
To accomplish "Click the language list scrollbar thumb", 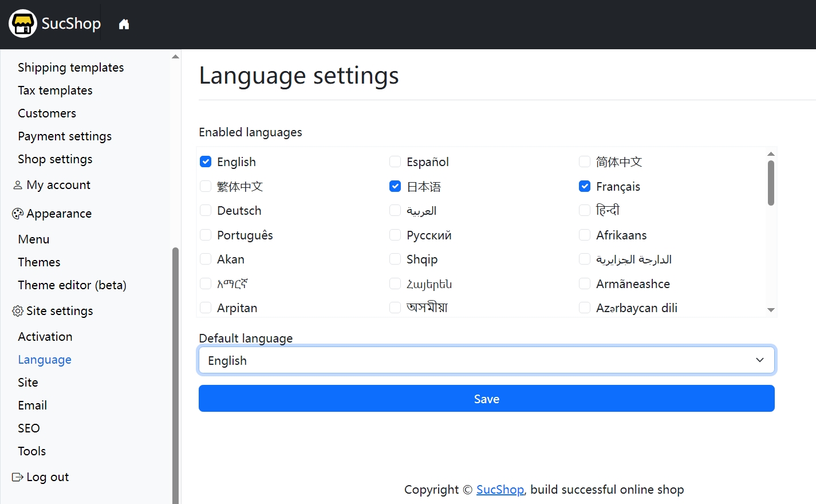I will pos(771,182).
